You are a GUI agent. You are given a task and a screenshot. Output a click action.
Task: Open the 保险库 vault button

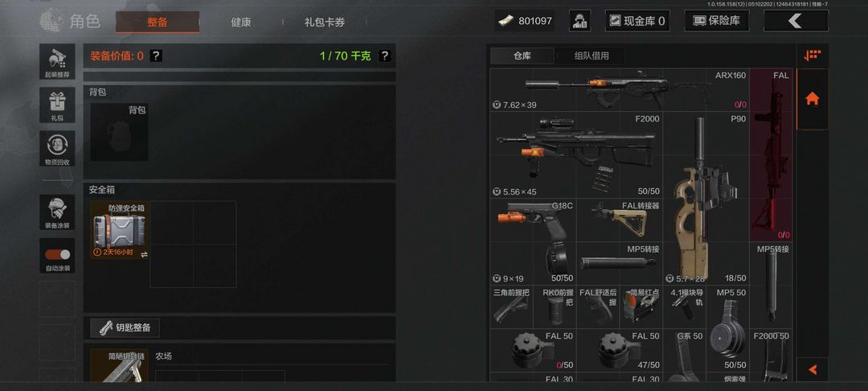[717, 21]
